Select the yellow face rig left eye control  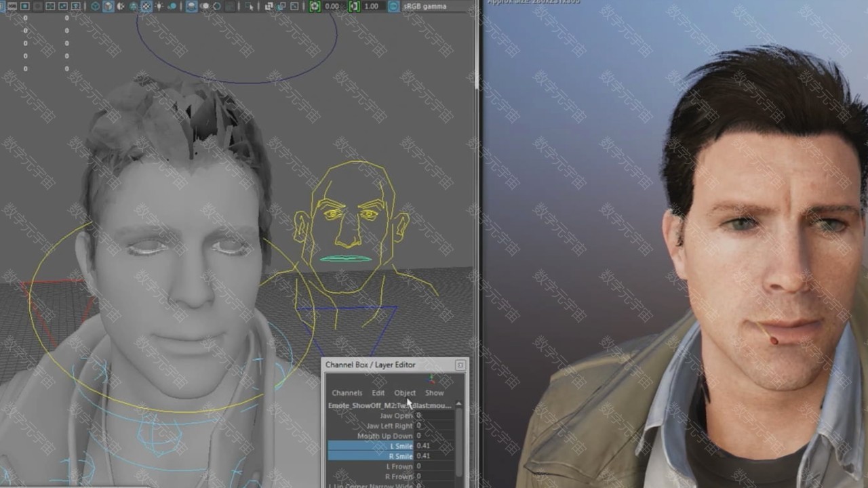click(332, 215)
